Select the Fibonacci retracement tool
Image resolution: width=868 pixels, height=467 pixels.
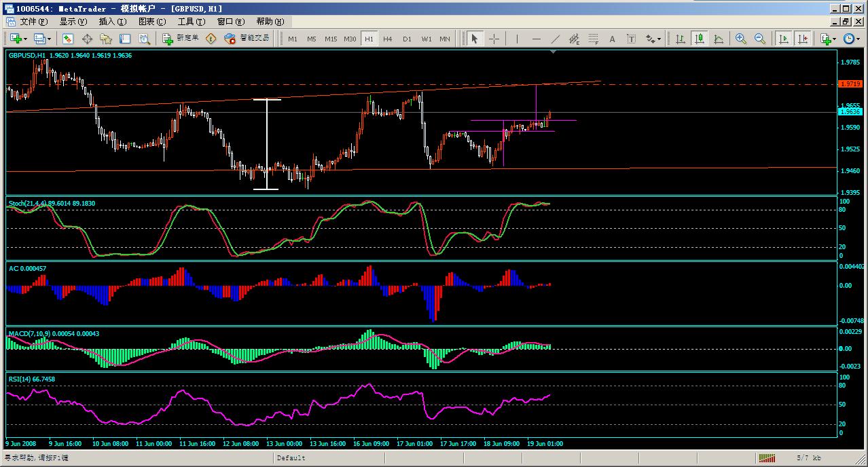click(593, 39)
